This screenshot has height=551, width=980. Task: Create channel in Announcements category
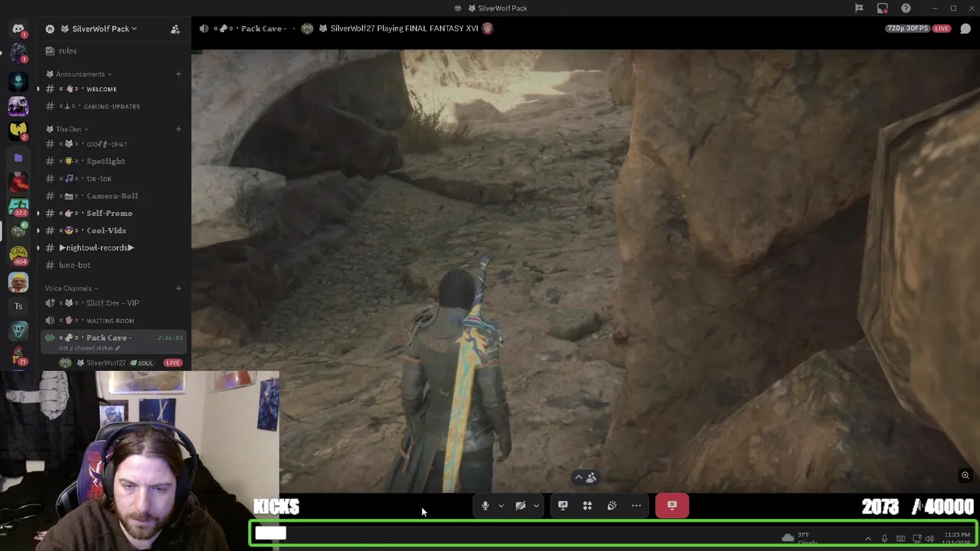pyautogui.click(x=178, y=74)
